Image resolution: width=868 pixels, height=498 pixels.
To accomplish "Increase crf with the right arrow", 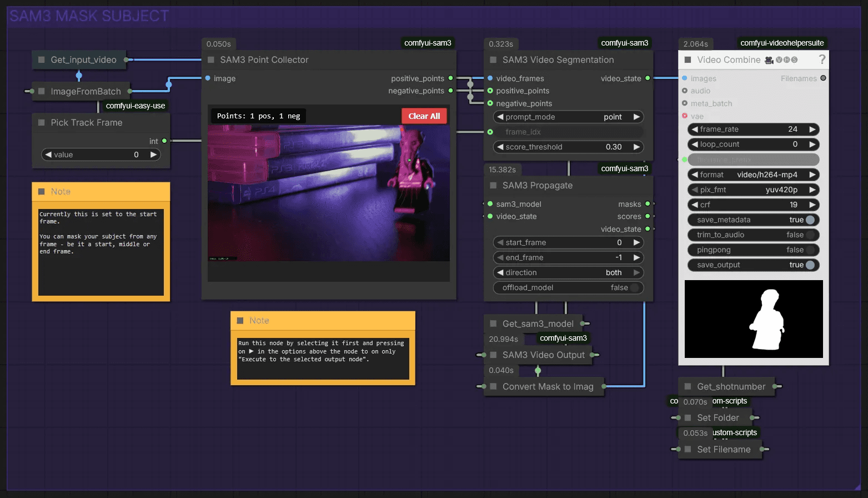I will (x=812, y=205).
